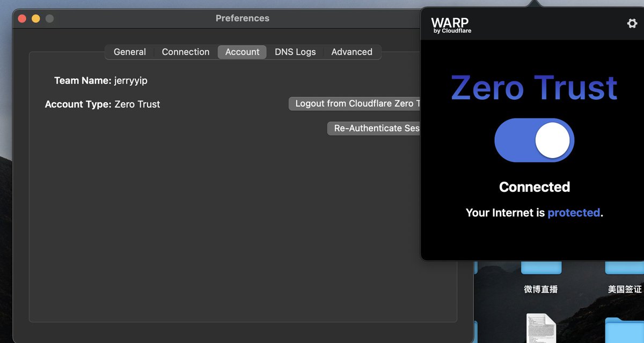Click the Re-Authenticate Session button
Image resolution: width=644 pixels, height=343 pixels.
(374, 128)
